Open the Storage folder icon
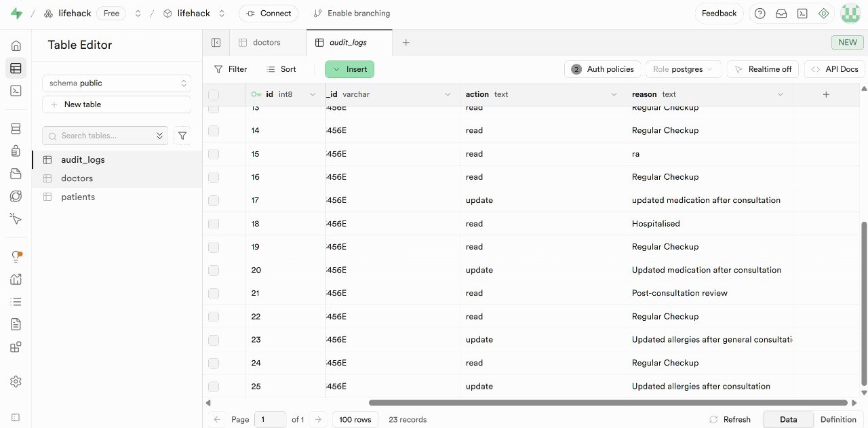The width and height of the screenshot is (868, 428). point(16,174)
